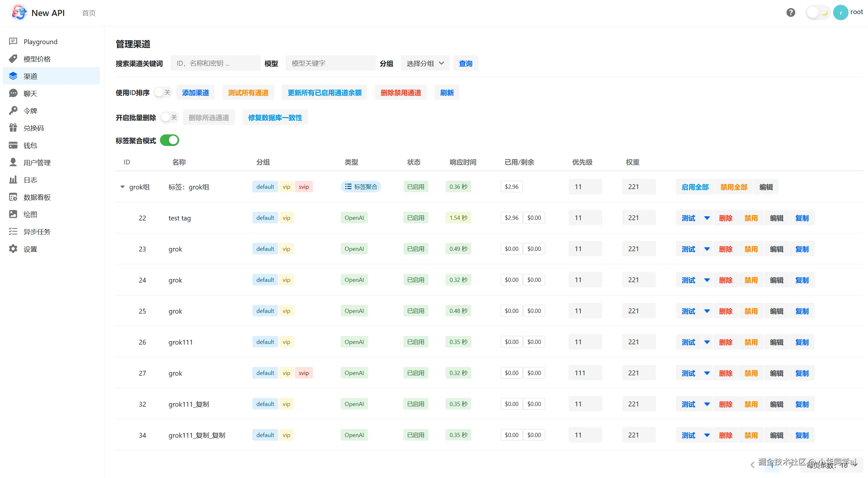This screenshot has height=478, width=868.
Task: Click the 设置 gear icon
Action: click(13, 249)
